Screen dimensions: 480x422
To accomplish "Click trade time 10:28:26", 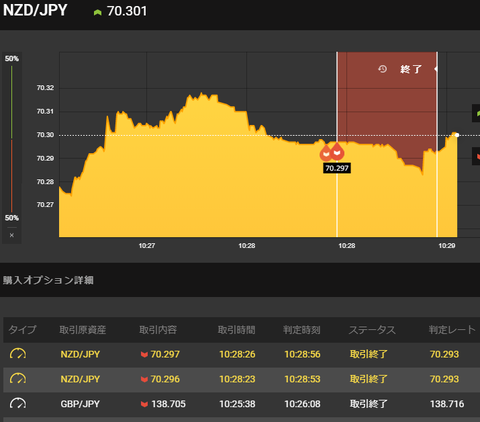I will point(237,354).
